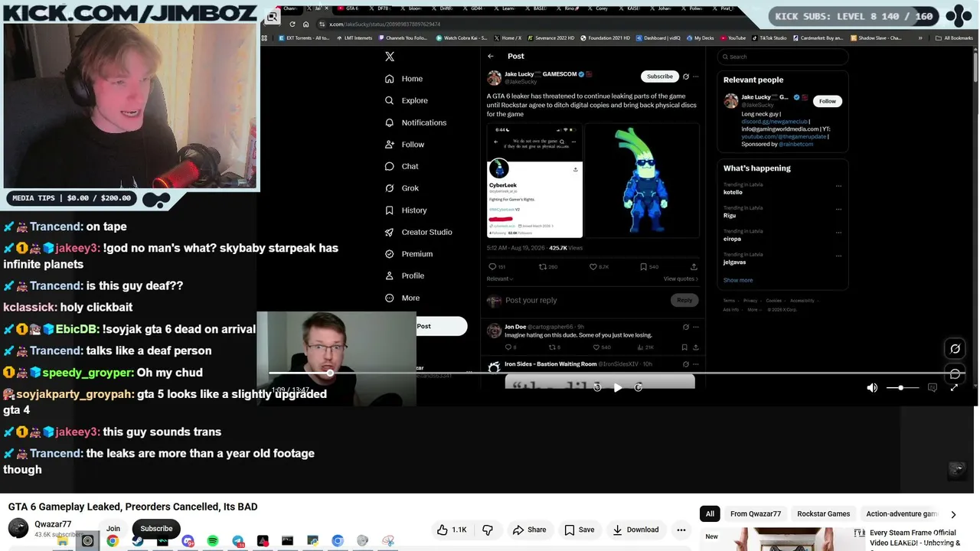Image resolution: width=980 pixels, height=551 pixels.
Task: Like the YouTube video with 1.1K likes
Action: [x=450, y=530]
